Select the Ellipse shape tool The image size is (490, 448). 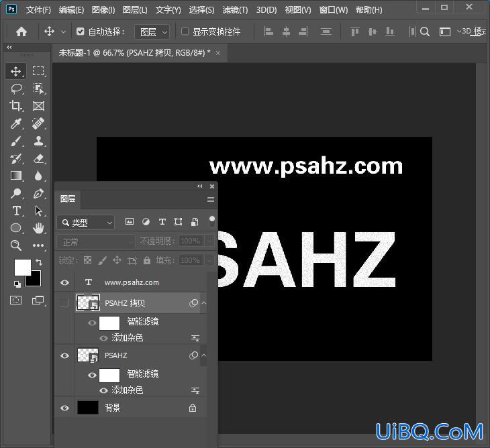click(15, 228)
